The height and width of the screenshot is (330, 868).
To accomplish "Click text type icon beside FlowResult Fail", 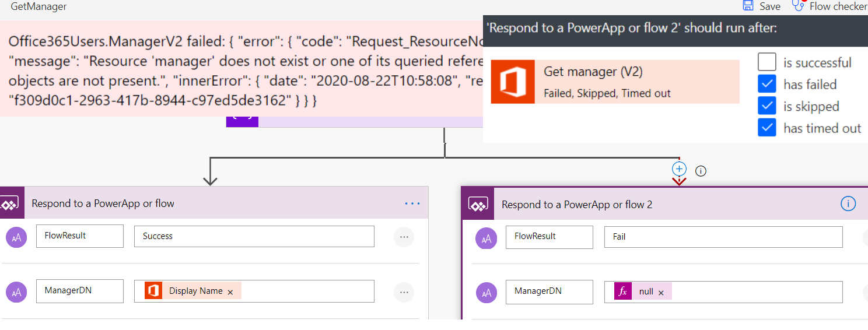I will coord(486,238).
